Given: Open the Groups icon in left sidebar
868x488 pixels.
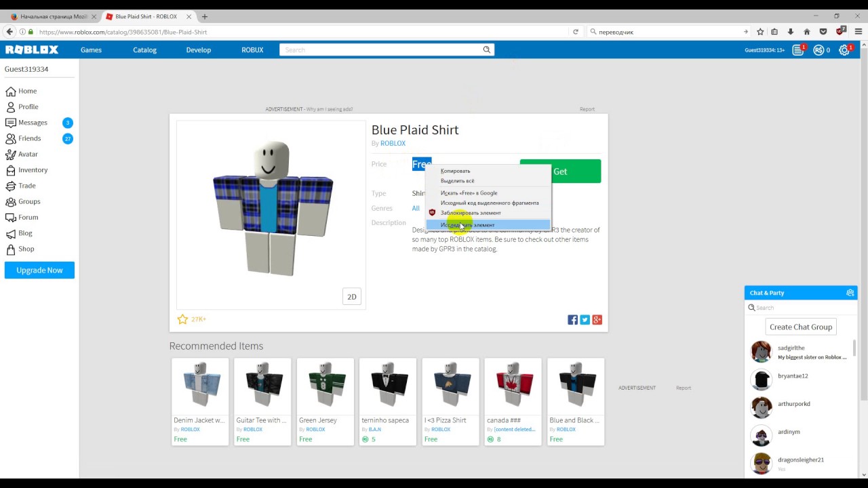Looking at the screenshot, I should click(x=10, y=201).
